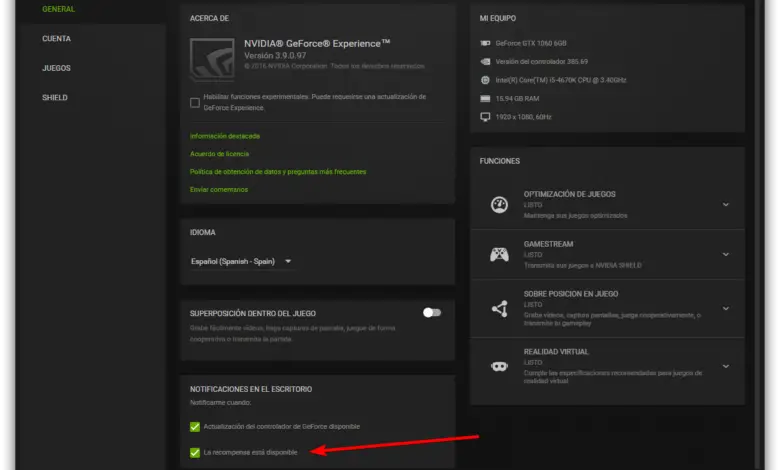This screenshot has width=780, height=470.
Task: Expand the Gamestream section
Action: click(726, 254)
